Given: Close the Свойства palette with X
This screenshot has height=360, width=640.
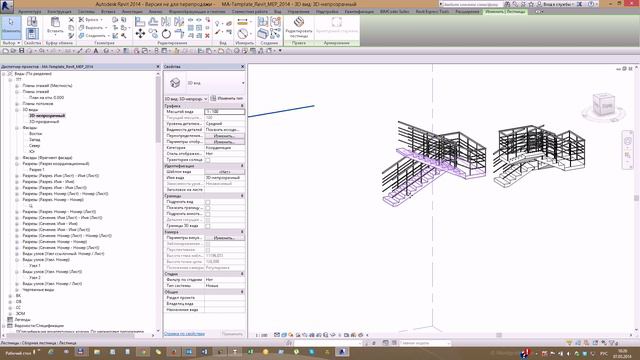Looking at the screenshot, I should click(x=242, y=67).
